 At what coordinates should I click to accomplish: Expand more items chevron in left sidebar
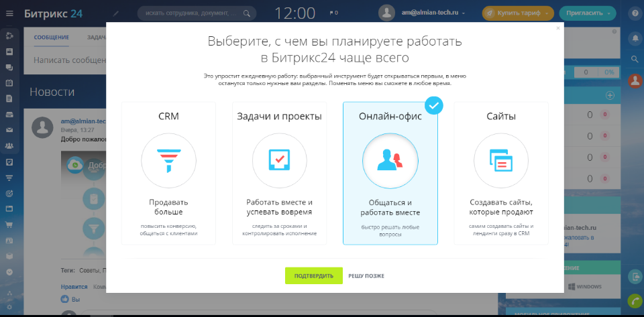[9, 271]
